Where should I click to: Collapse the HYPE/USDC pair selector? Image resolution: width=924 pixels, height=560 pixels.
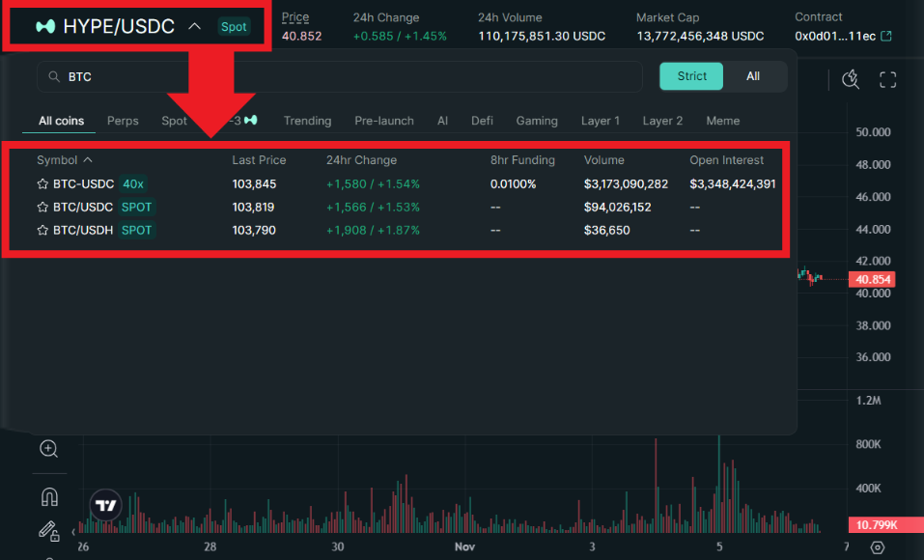[x=194, y=26]
